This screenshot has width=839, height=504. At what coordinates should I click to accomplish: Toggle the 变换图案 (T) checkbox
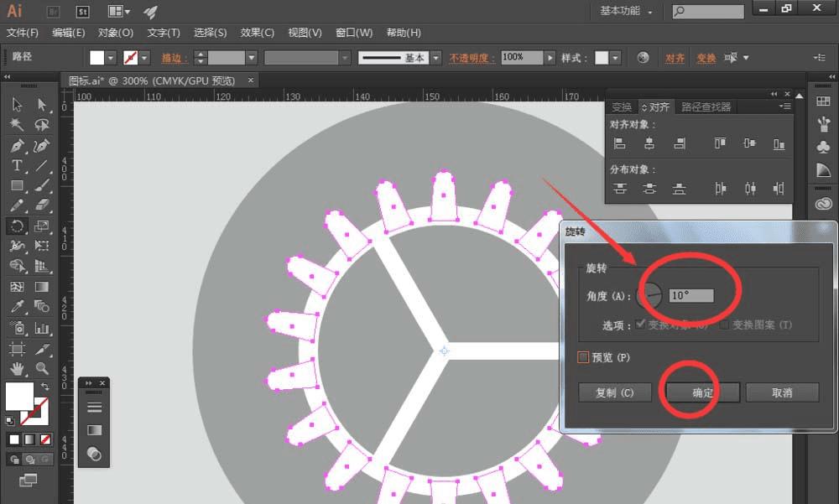(x=724, y=325)
